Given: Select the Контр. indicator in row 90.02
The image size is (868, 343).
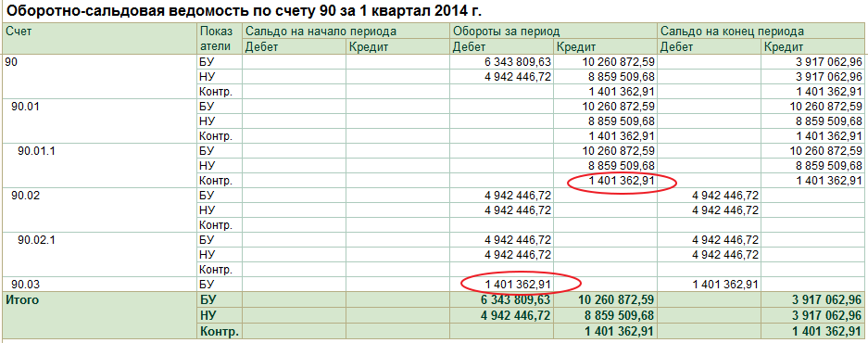Looking at the screenshot, I should (x=216, y=225).
